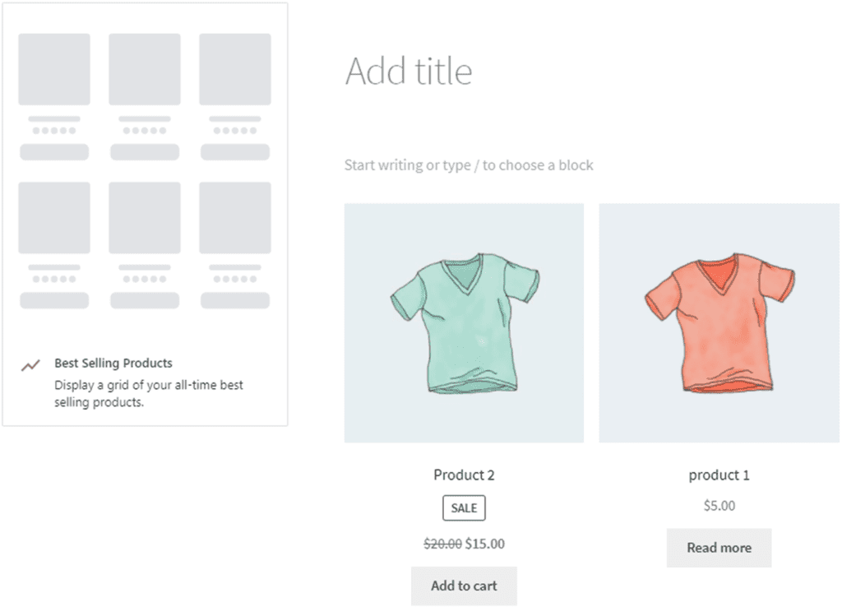Click the 'Start writing or type' paragraph block
The height and width of the screenshot is (616, 842).
[x=469, y=165]
